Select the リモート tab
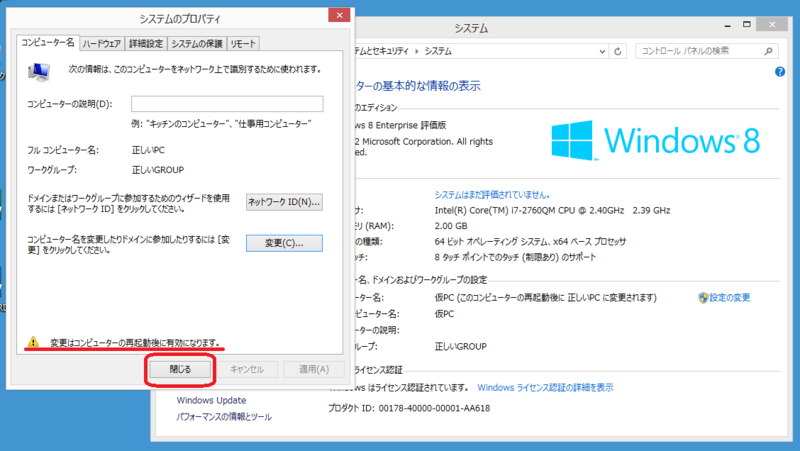This screenshot has height=451, width=800. [243, 44]
